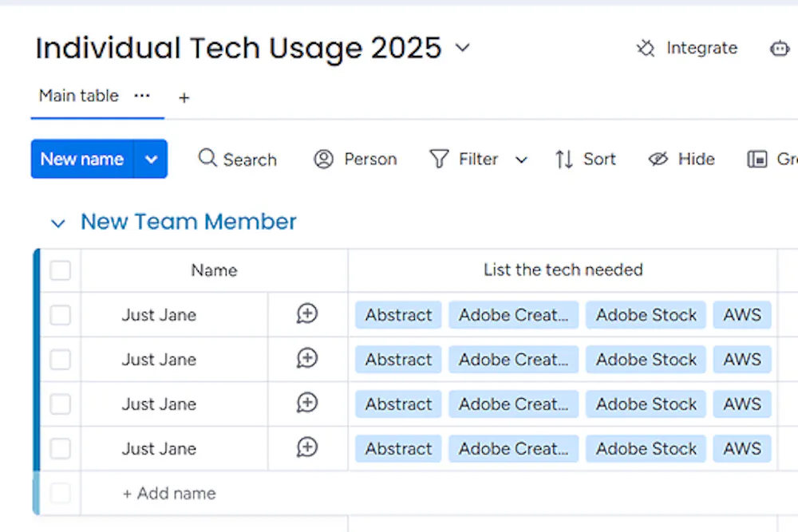Screen dimensions: 798x532
Task: Tick the select-all checkbox in header row
Action: (x=61, y=270)
